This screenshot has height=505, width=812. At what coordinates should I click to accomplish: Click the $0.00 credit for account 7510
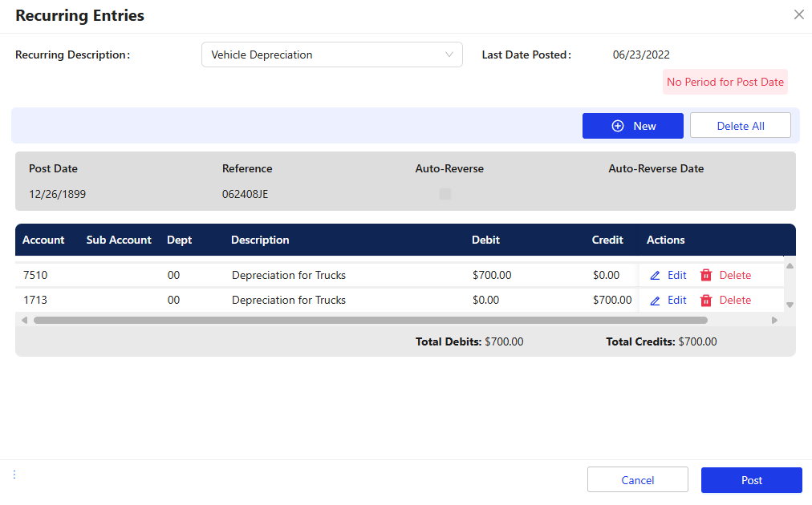click(606, 275)
